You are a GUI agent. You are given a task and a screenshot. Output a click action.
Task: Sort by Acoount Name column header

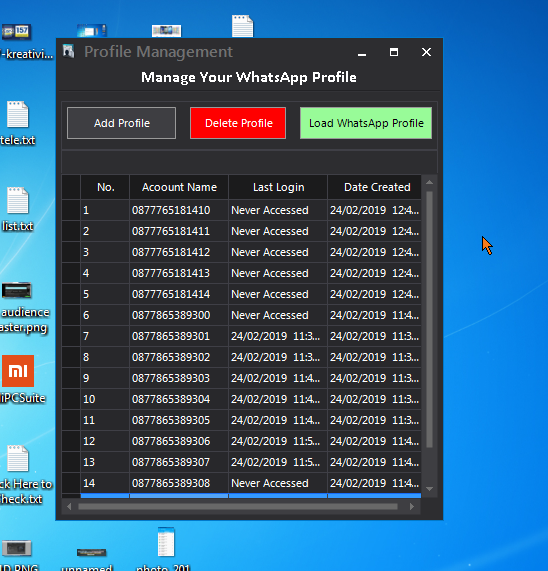[179, 187]
